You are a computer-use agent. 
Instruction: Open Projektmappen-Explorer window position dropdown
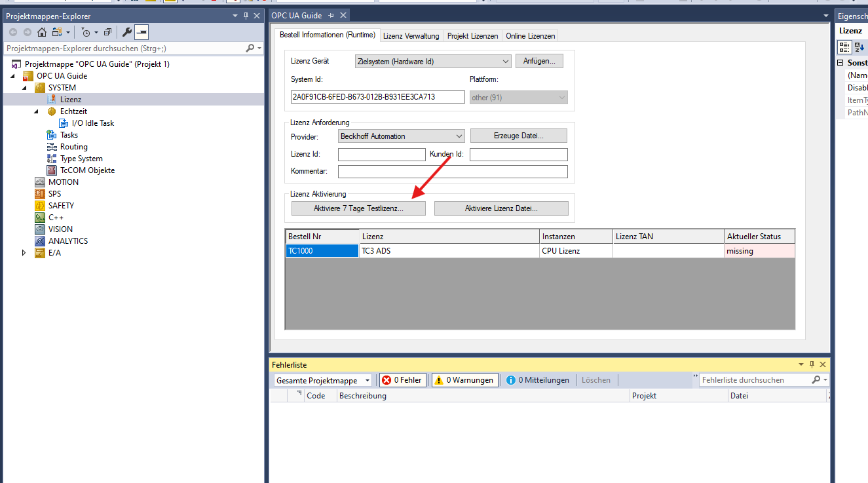pos(235,16)
